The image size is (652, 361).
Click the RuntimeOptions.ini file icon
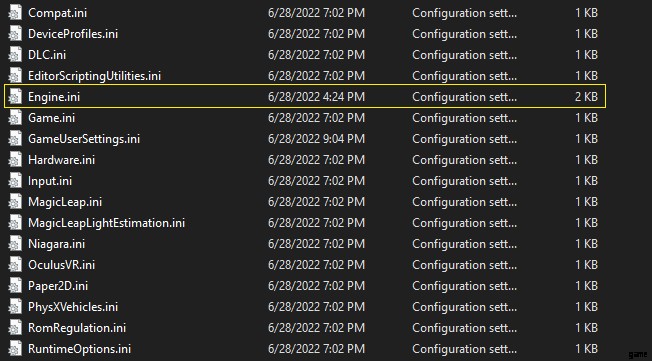tap(15, 349)
